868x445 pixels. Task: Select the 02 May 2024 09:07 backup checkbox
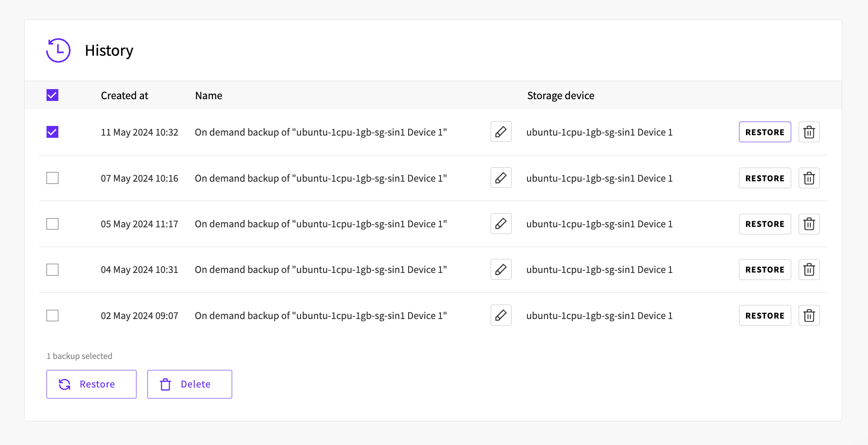52,315
